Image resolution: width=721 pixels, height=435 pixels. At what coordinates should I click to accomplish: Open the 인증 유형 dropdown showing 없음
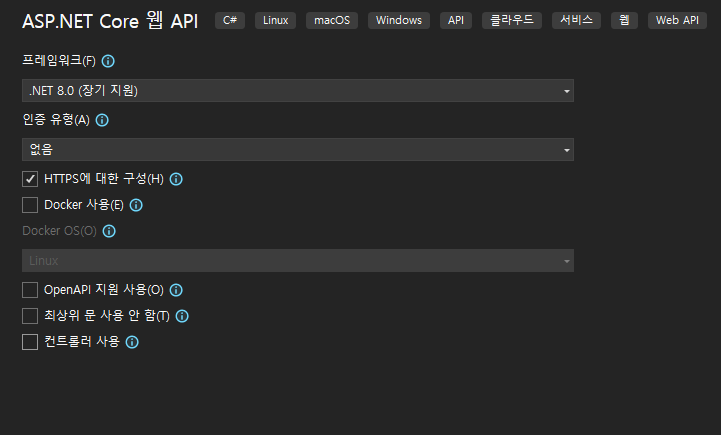point(298,149)
